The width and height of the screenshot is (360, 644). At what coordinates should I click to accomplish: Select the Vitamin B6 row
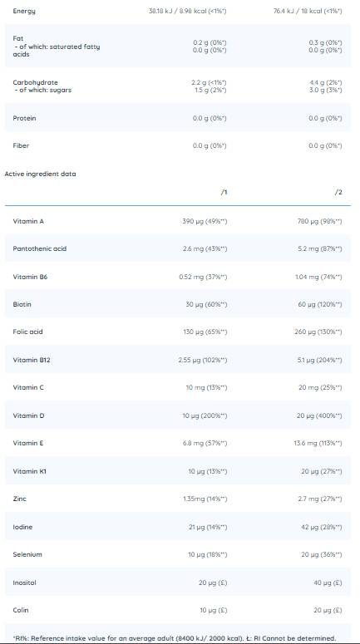(x=178, y=277)
